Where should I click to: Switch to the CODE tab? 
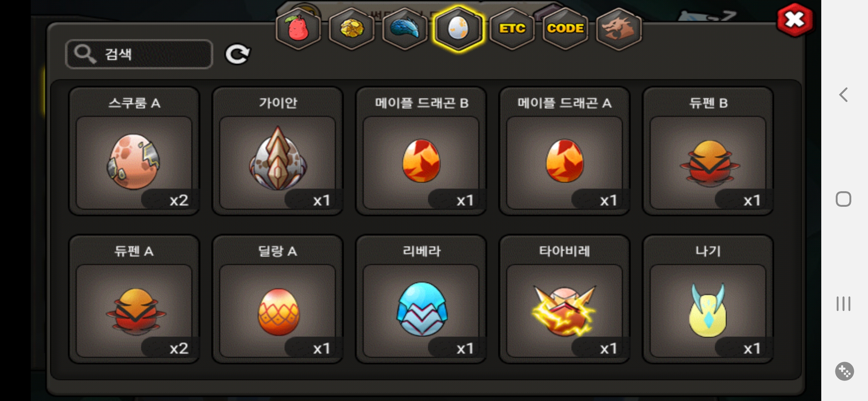[x=565, y=29]
